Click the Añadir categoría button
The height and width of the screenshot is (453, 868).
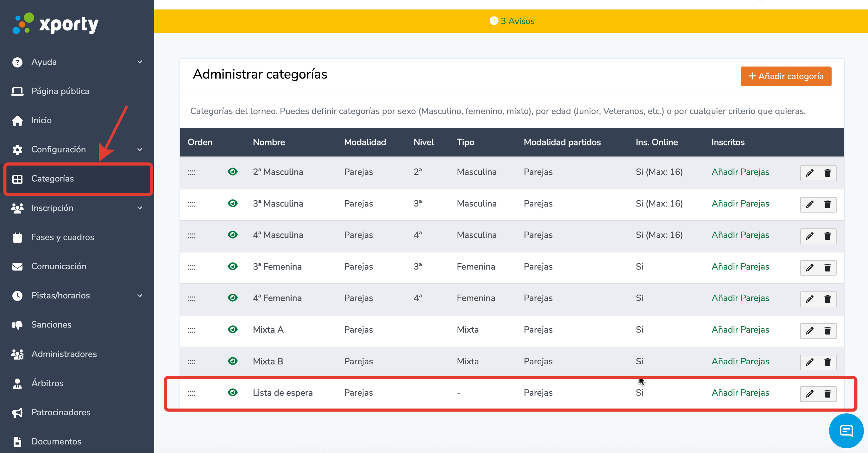[x=785, y=76]
